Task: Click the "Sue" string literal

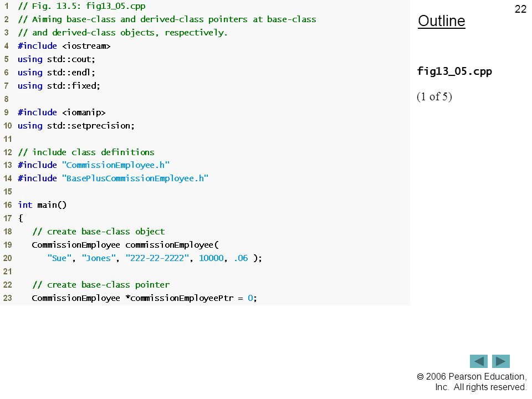Action: coord(59,258)
